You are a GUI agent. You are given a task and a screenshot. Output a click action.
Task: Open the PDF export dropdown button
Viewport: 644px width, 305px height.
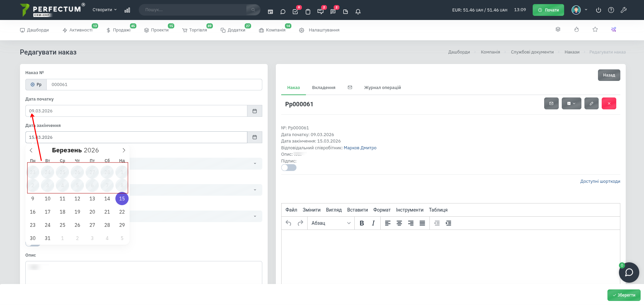pos(571,104)
